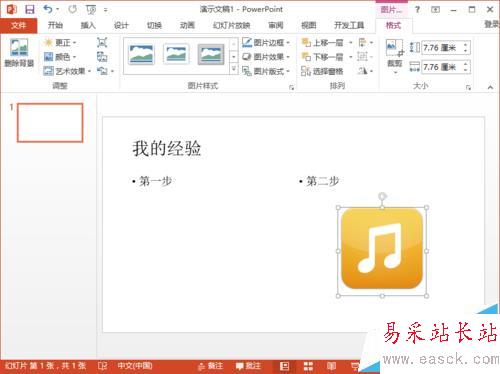
Task: Switch to the View (视图) tab
Action: click(x=309, y=25)
